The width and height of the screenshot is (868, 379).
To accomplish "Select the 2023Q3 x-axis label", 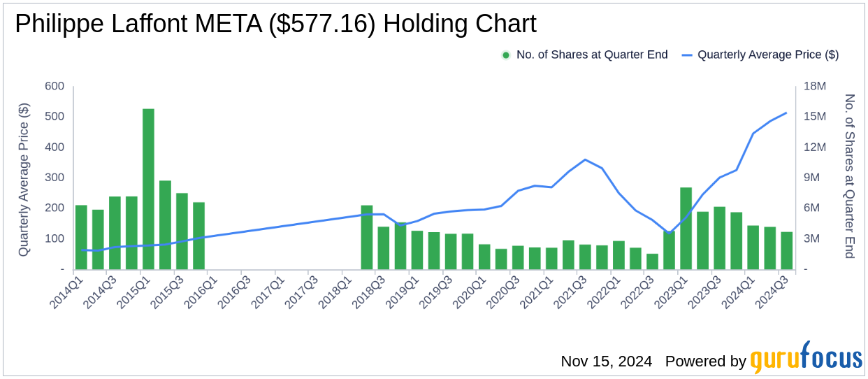I will (x=703, y=292).
